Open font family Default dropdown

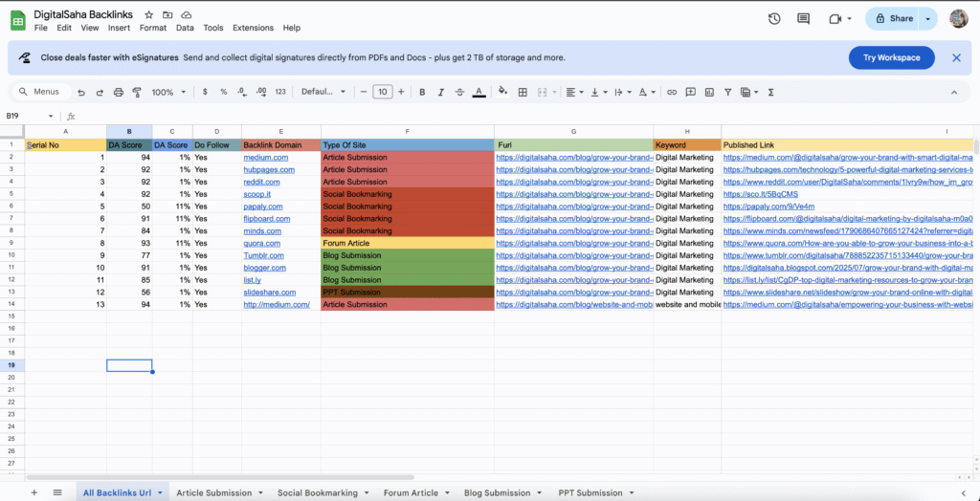tap(323, 92)
